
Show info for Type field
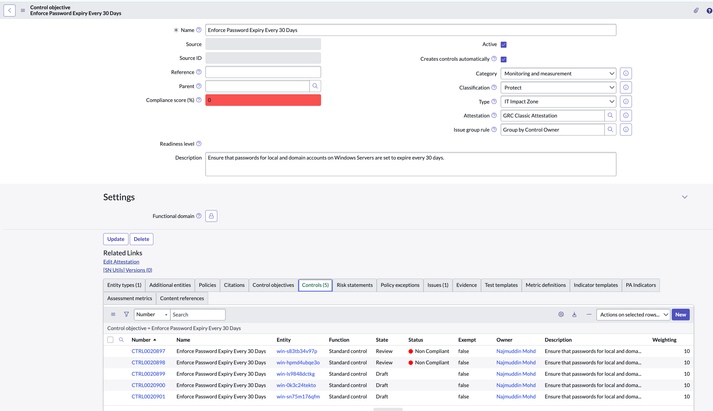tap(626, 101)
